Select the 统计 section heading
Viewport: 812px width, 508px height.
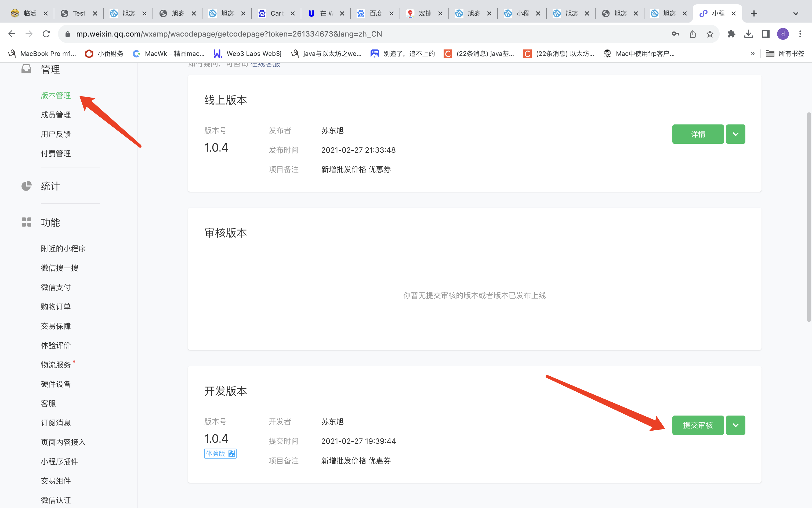[x=50, y=186]
